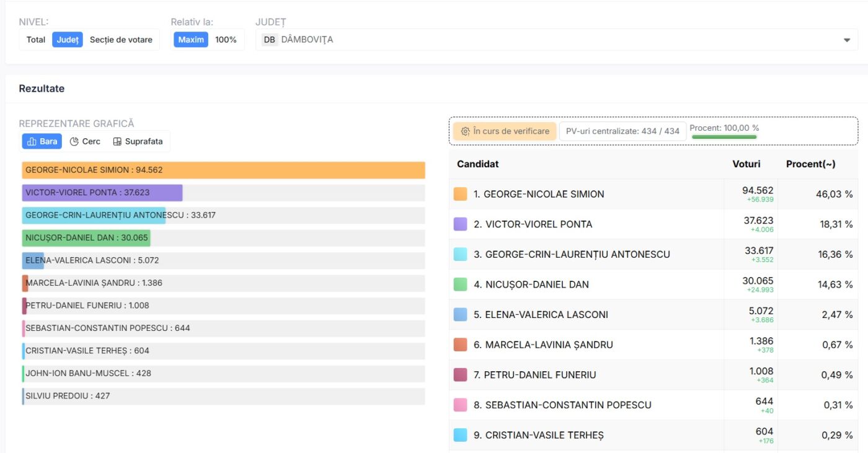The height and width of the screenshot is (453, 868).
Task: Click the George-Nicolae Simion orange bar
Action: tap(223, 170)
